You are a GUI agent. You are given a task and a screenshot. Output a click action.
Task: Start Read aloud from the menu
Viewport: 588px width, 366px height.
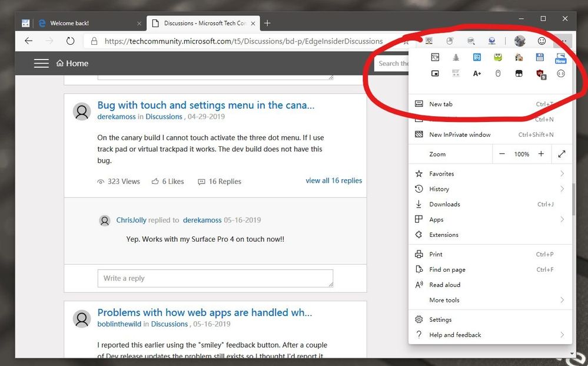click(x=490, y=285)
